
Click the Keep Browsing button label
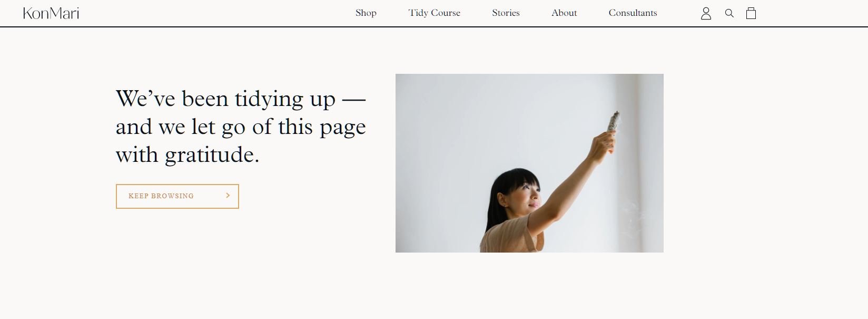click(161, 196)
